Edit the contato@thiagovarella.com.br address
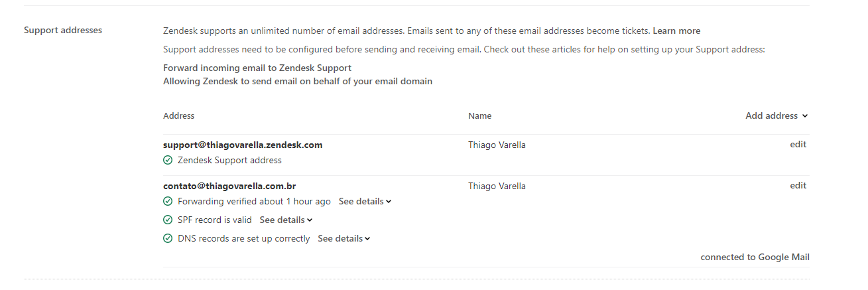 pyautogui.click(x=798, y=186)
